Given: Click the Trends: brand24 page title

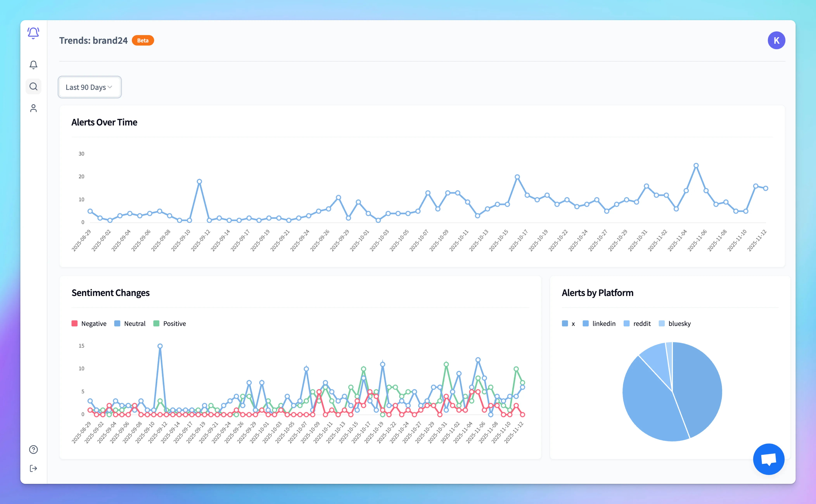Looking at the screenshot, I should pos(94,40).
